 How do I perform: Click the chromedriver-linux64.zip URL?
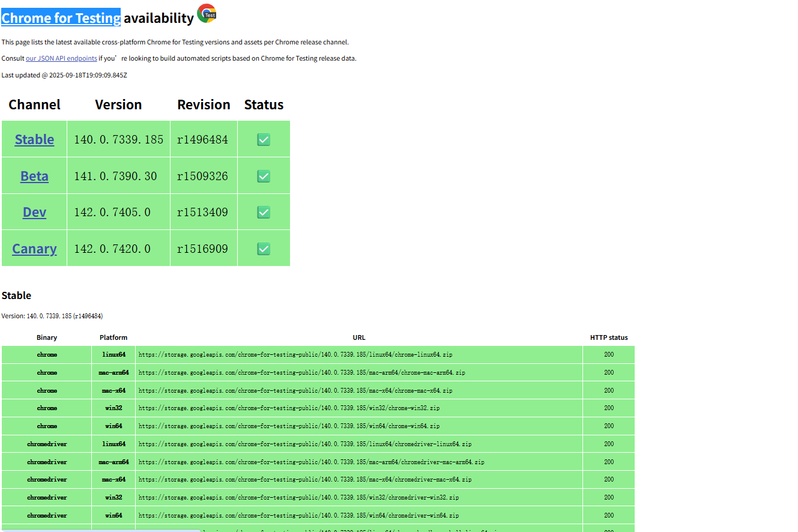point(305,444)
